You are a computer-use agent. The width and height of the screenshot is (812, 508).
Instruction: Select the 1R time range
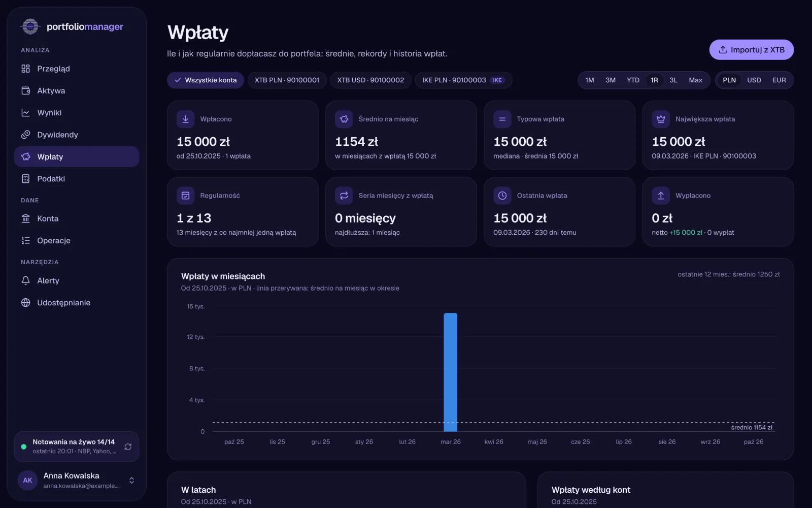point(654,80)
